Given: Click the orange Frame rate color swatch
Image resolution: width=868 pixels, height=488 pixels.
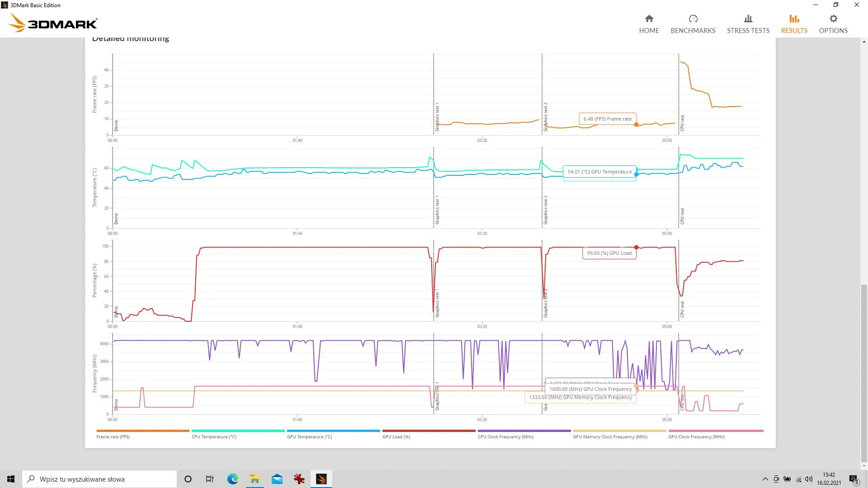Looking at the screenshot, I should coord(142,431).
